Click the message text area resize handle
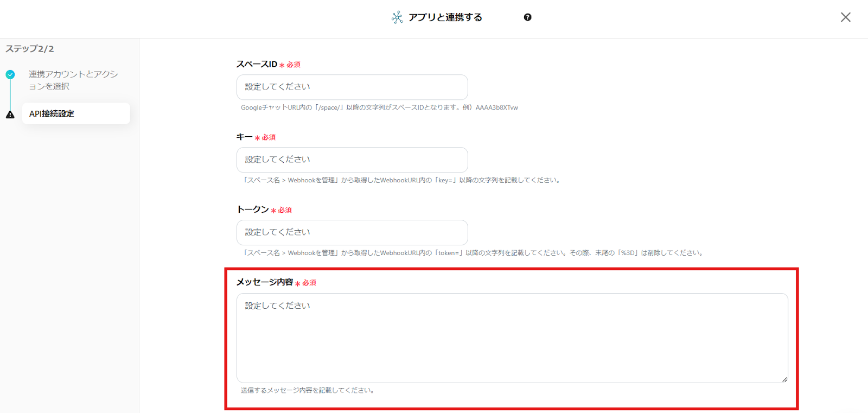Screen dimensions: 868x413 (x=784, y=379)
